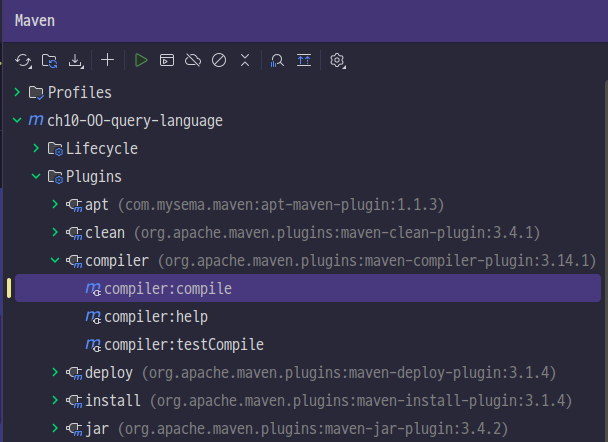Click Show Dependencies diagram icon
The height and width of the screenshot is (442, 608).
304,60
